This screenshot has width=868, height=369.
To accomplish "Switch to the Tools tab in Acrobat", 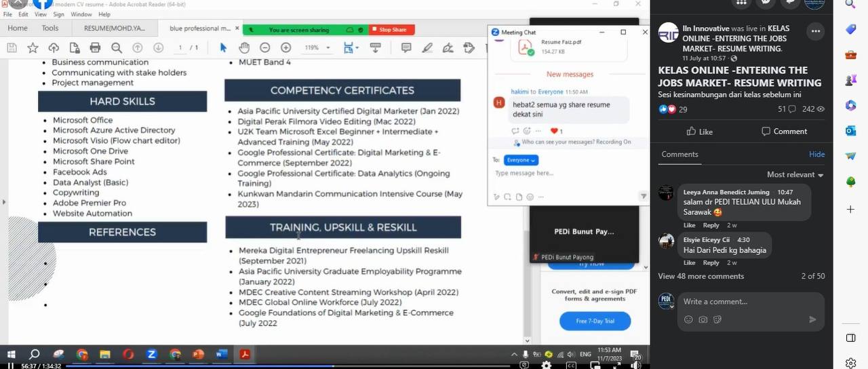I will click(50, 28).
